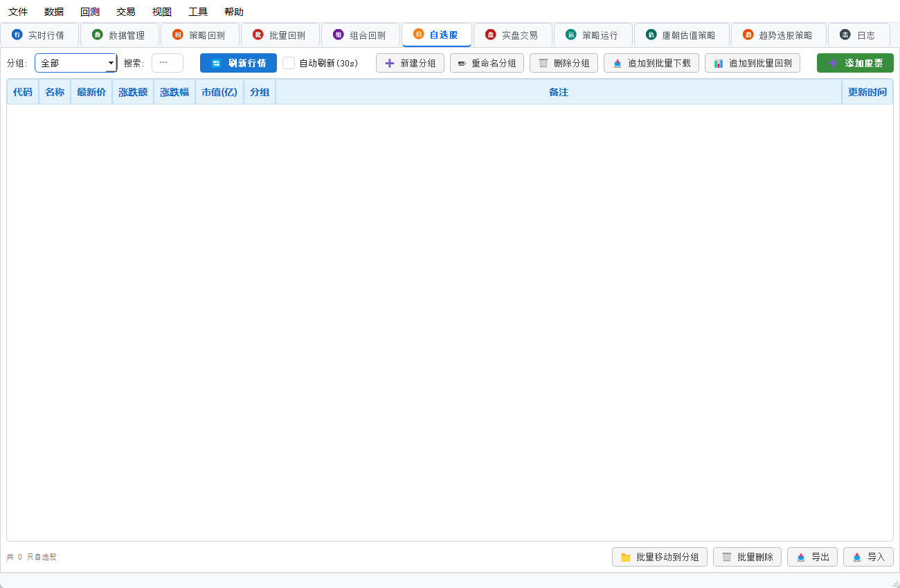The height and width of the screenshot is (588, 900).
Task: Open the 分组 dropdown showing 全部
Action: pyautogui.click(x=76, y=63)
